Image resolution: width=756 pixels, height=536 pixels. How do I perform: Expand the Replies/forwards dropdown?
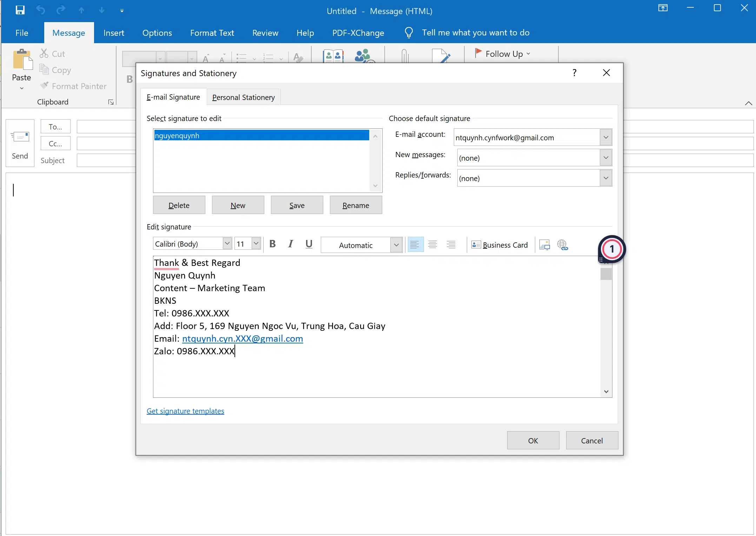[606, 178]
